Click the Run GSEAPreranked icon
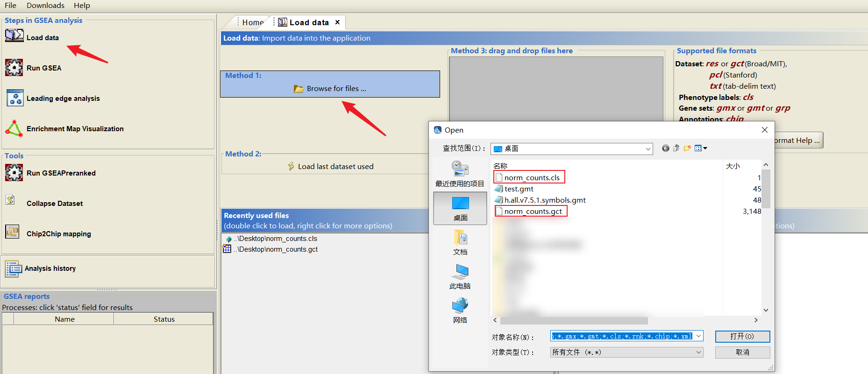The height and width of the screenshot is (374, 868). click(14, 173)
